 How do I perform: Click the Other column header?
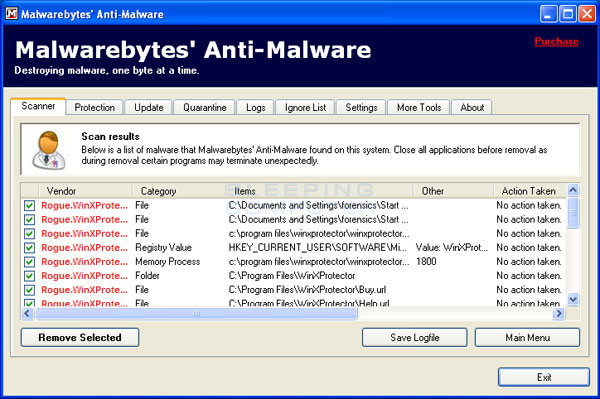point(453,191)
